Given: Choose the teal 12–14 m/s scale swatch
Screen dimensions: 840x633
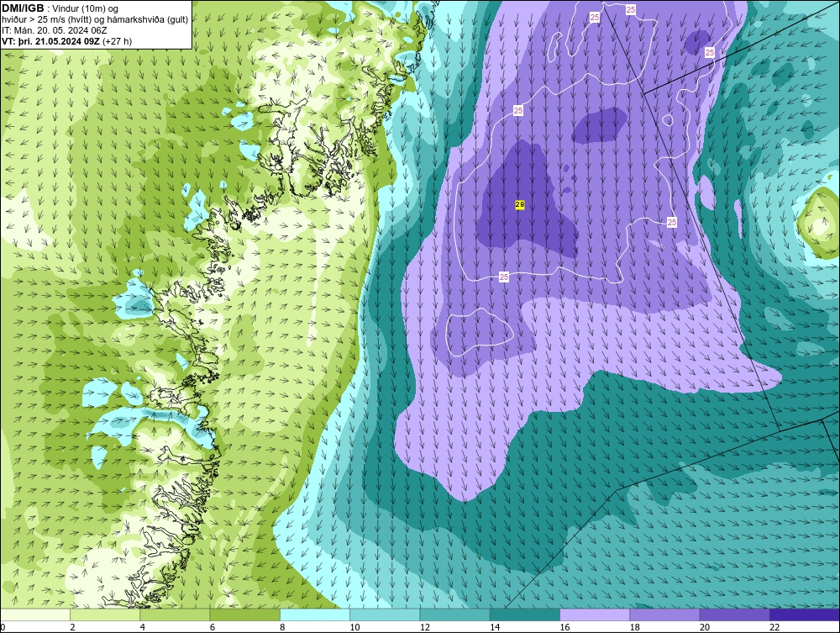Looking at the screenshot, I should tap(454, 615).
